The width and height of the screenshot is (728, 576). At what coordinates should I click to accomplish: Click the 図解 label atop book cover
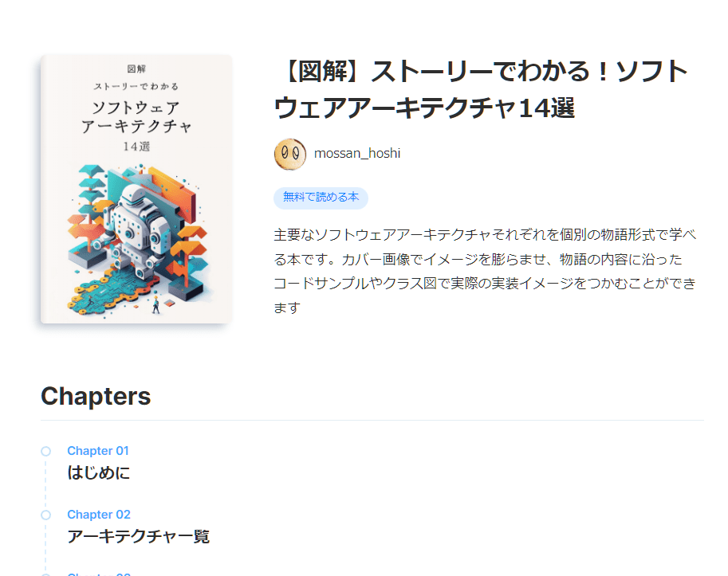click(136, 69)
